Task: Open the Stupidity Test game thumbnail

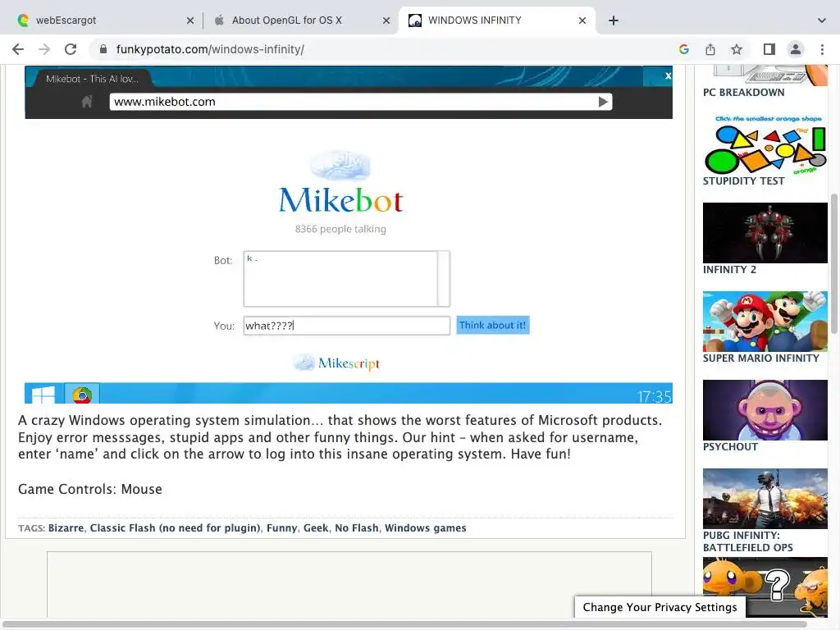Action: tap(765, 144)
